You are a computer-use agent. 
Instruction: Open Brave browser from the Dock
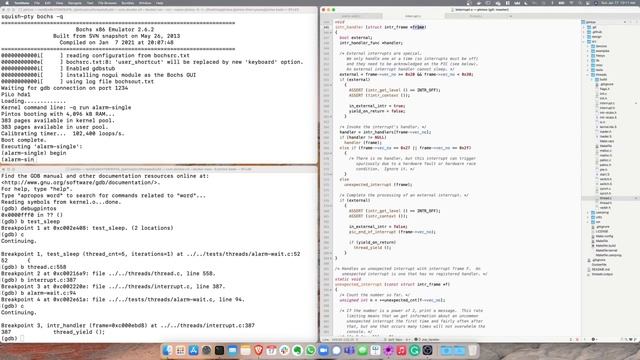click(258, 350)
